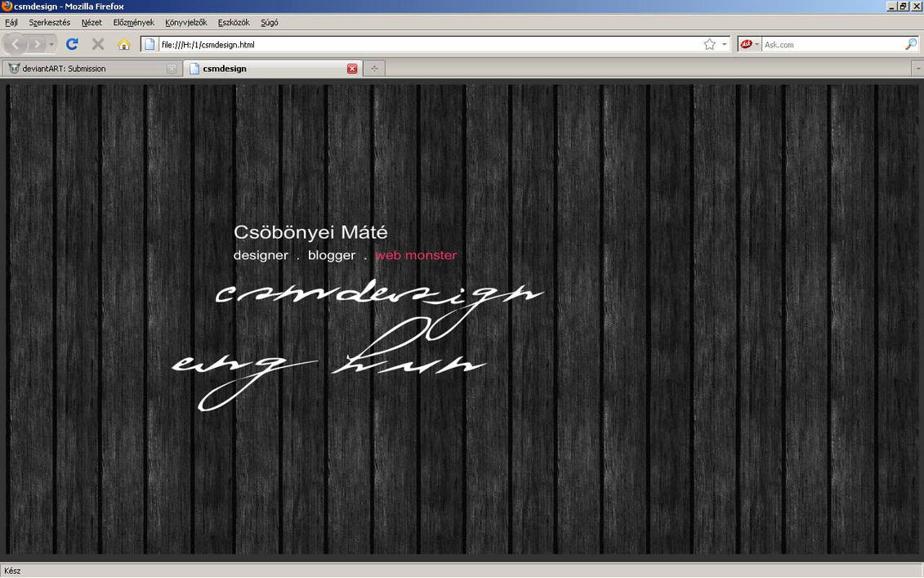
Task: Open the Szerkesztés menu
Action: 50,22
